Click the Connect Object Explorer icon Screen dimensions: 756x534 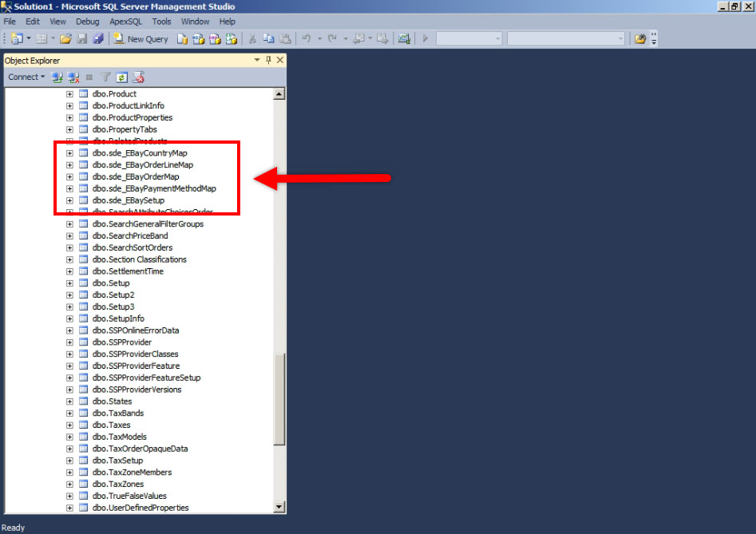57,77
